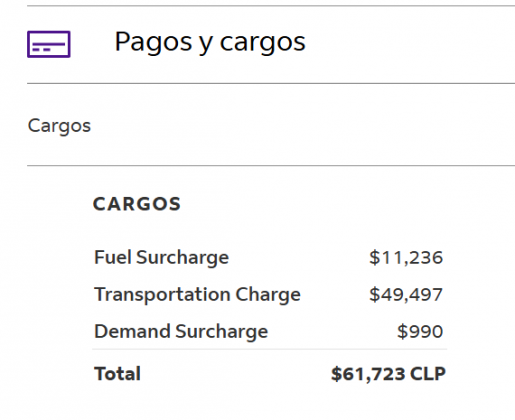The height and width of the screenshot is (420, 515).
Task: Click the purple credit card icon
Action: pyautogui.click(x=49, y=44)
